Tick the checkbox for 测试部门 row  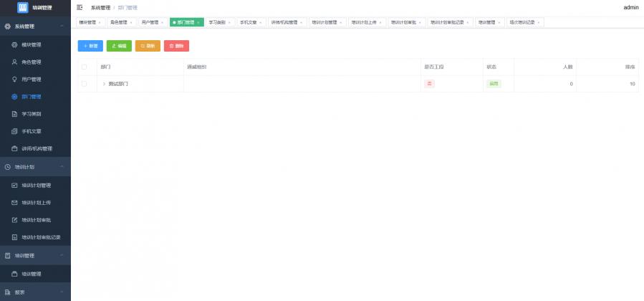pyautogui.click(x=85, y=84)
